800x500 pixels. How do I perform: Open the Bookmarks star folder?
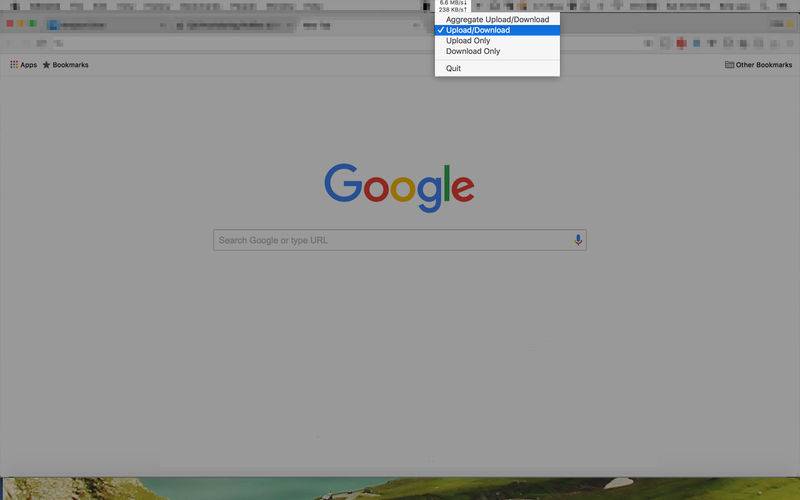point(65,65)
